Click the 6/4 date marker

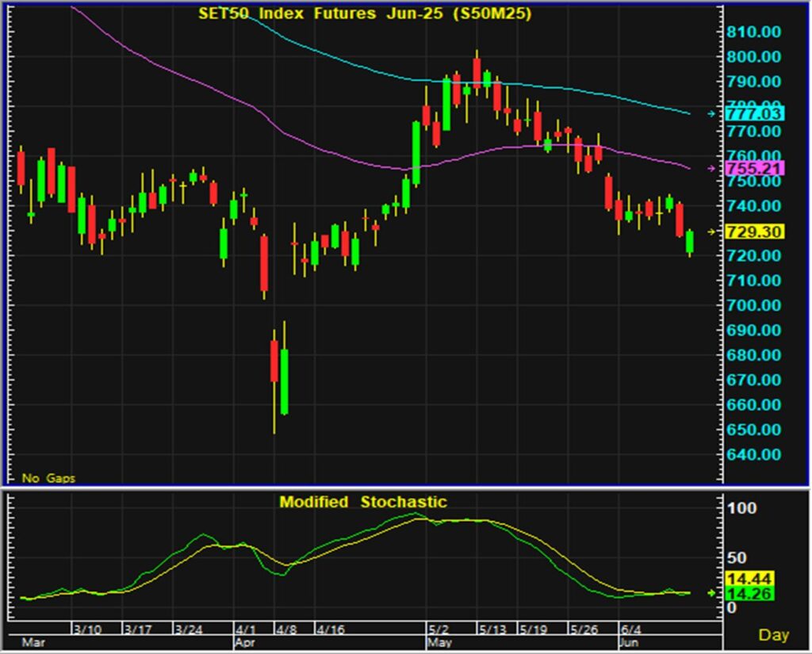630,629
